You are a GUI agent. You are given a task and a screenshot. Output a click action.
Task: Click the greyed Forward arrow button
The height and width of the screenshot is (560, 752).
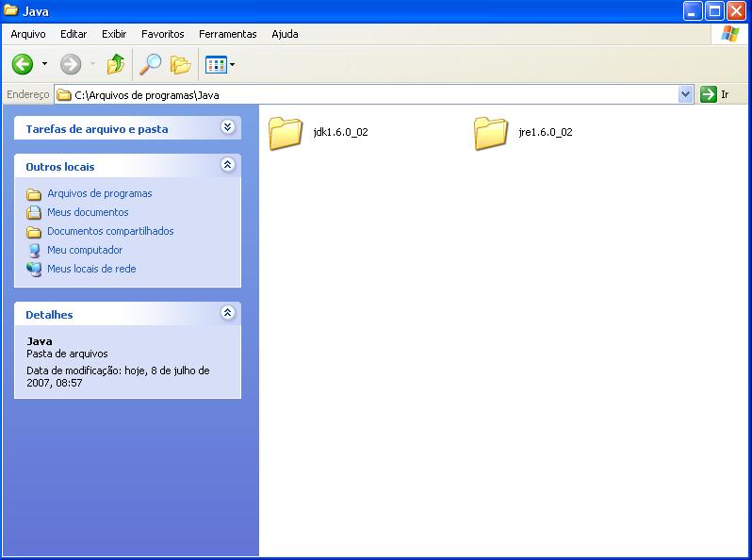71,64
